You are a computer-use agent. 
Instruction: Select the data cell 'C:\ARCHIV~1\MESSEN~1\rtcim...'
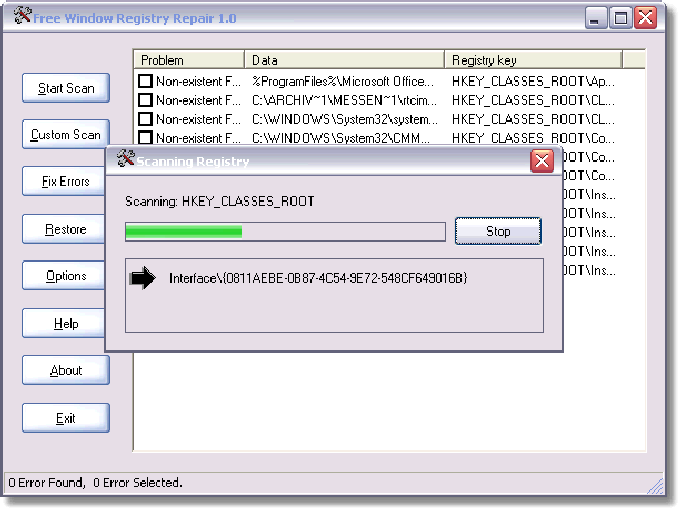[x=345, y=100]
